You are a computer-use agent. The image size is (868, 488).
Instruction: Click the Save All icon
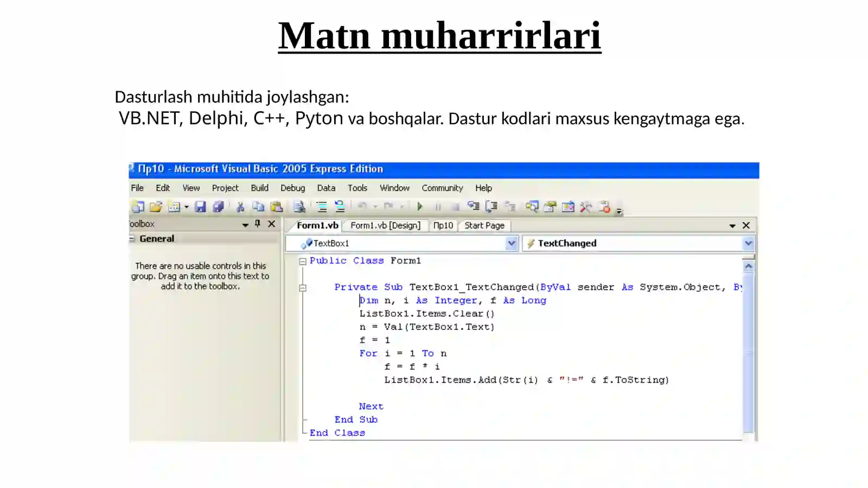218,207
